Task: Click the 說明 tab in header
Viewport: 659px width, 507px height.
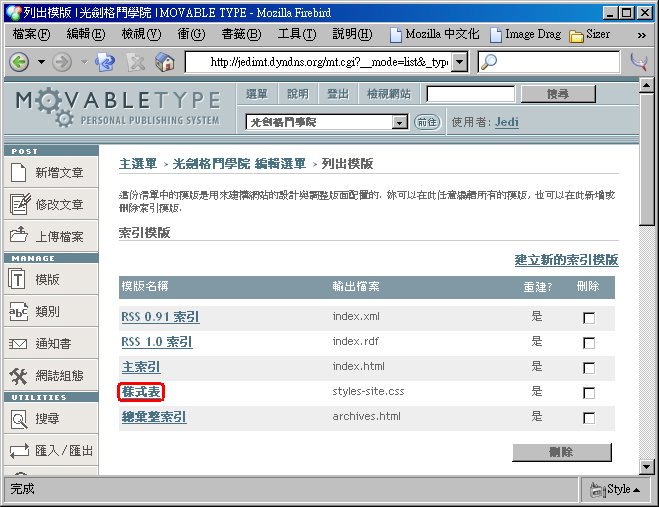Action: tap(298, 94)
